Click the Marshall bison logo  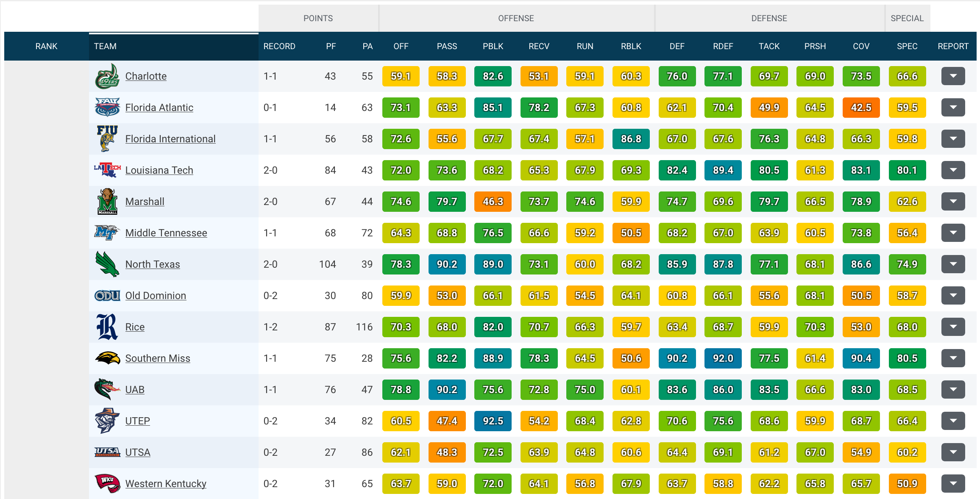click(x=107, y=202)
